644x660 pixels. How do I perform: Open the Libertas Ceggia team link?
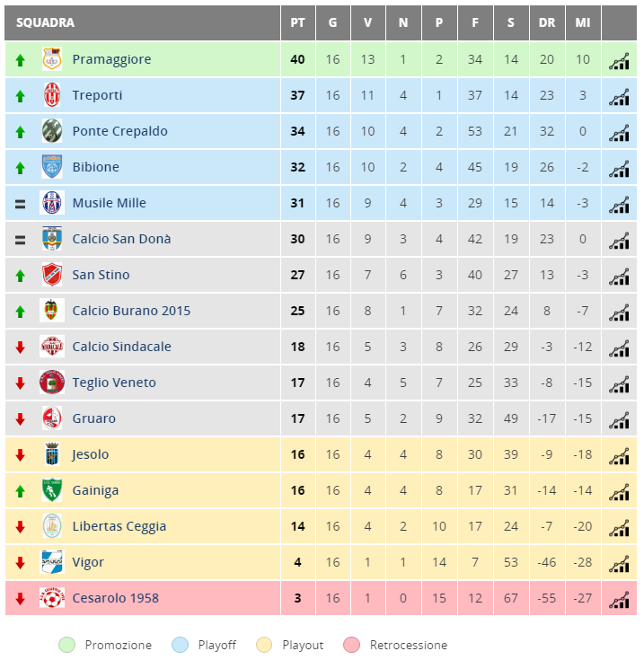119,526
